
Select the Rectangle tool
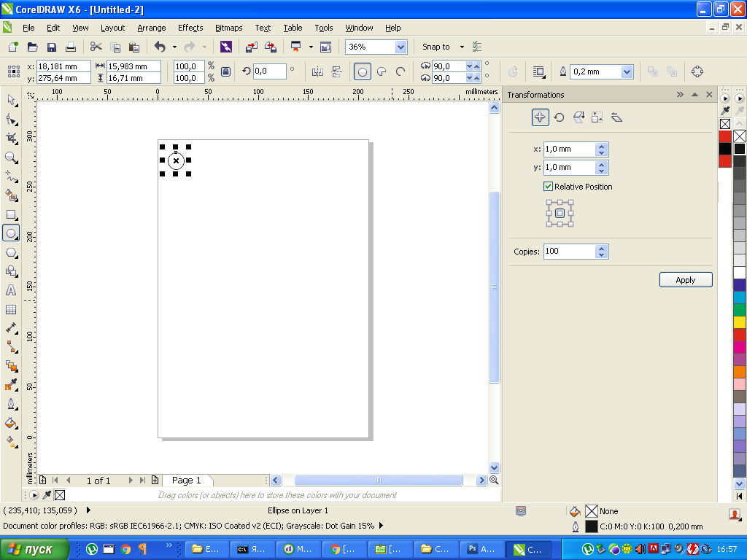(12, 214)
